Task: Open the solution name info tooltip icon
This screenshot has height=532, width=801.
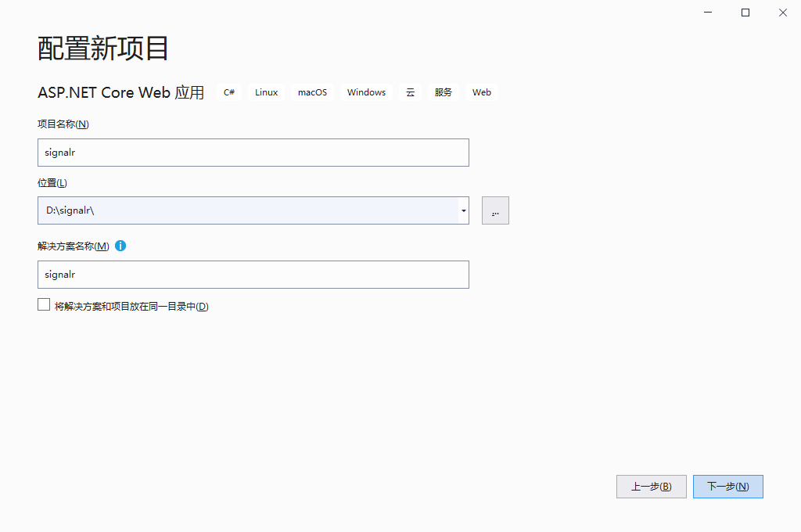Action: (x=120, y=245)
